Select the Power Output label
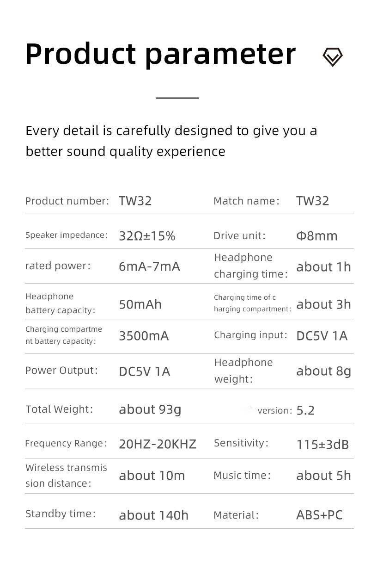Viewport: 365px width, 588px height. coord(61,370)
